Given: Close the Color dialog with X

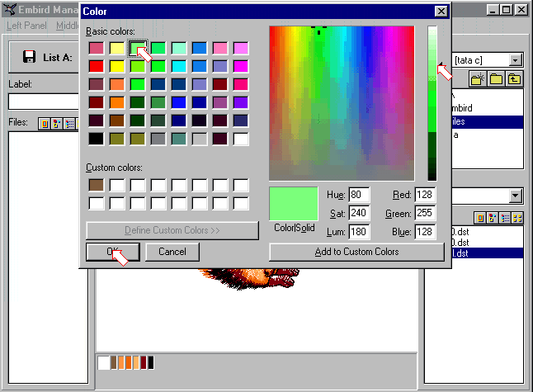Looking at the screenshot, I should point(441,11).
